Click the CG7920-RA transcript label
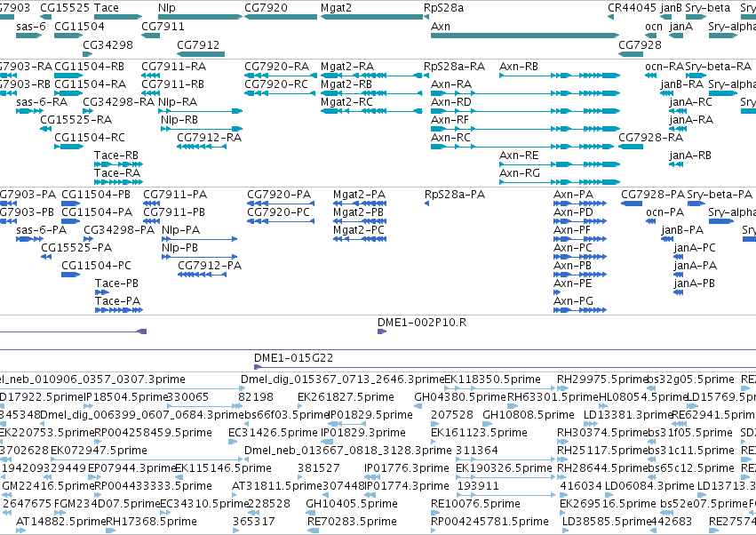Viewport: 756px width, 535px height. pyautogui.click(x=277, y=67)
